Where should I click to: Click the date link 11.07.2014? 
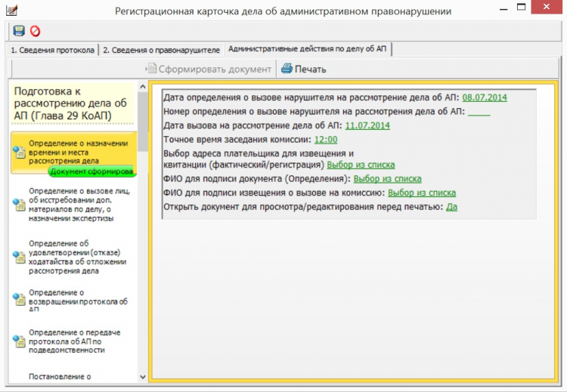(x=367, y=125)
